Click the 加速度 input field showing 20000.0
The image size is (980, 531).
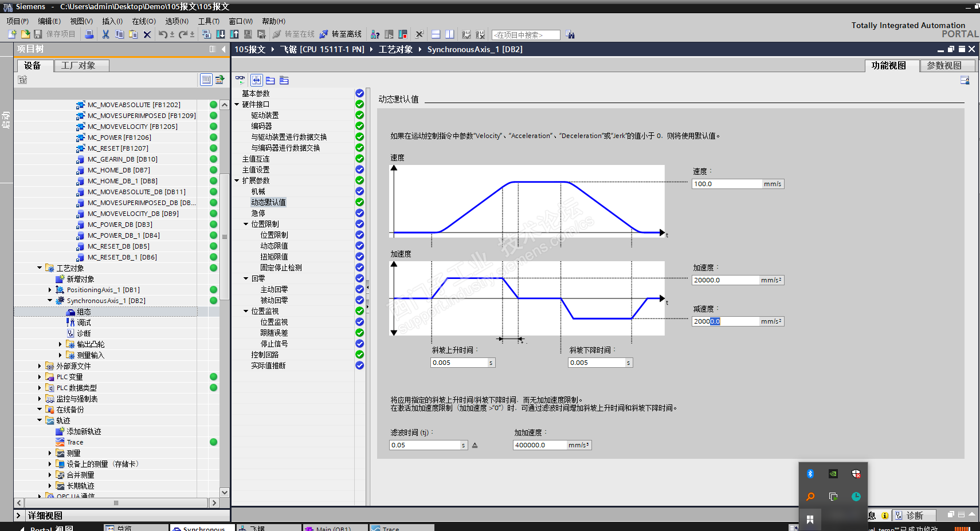tap(726, 280)
